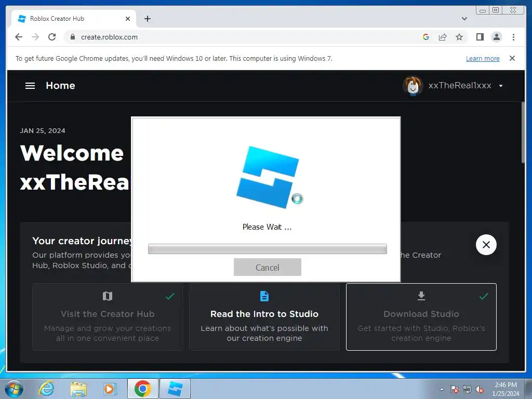Open the Visit the Creator Hub card
The height and width of the screenshot is (399, 532).
108,317
